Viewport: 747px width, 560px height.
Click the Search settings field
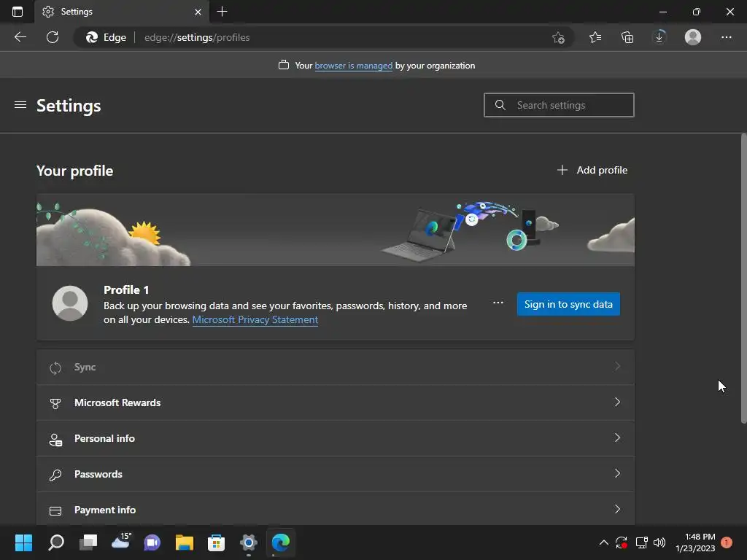[x=559, y=105]
